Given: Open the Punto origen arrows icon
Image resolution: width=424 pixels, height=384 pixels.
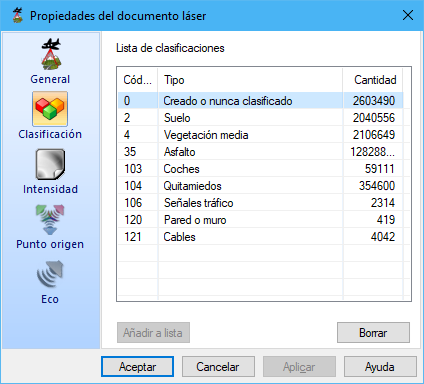Looking at the screenshot, I should 50,219.
